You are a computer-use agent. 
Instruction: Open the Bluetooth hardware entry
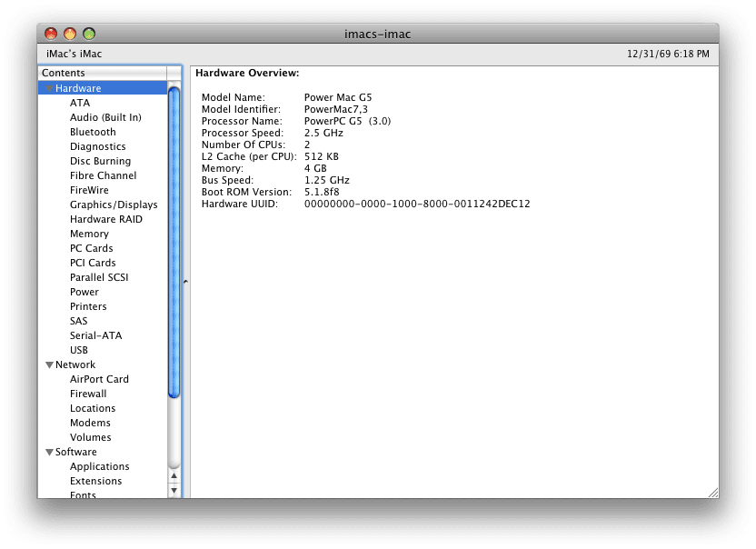[93, 132]
